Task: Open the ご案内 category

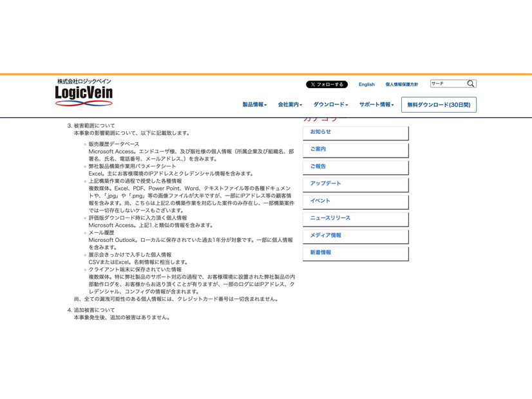Action: 355,150
